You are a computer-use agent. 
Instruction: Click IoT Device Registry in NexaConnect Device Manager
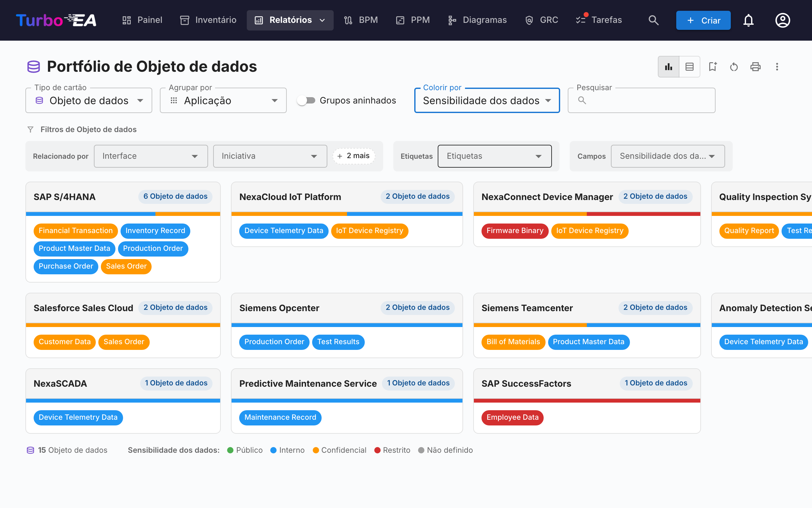pyautogui.click(x=590, y=231)
